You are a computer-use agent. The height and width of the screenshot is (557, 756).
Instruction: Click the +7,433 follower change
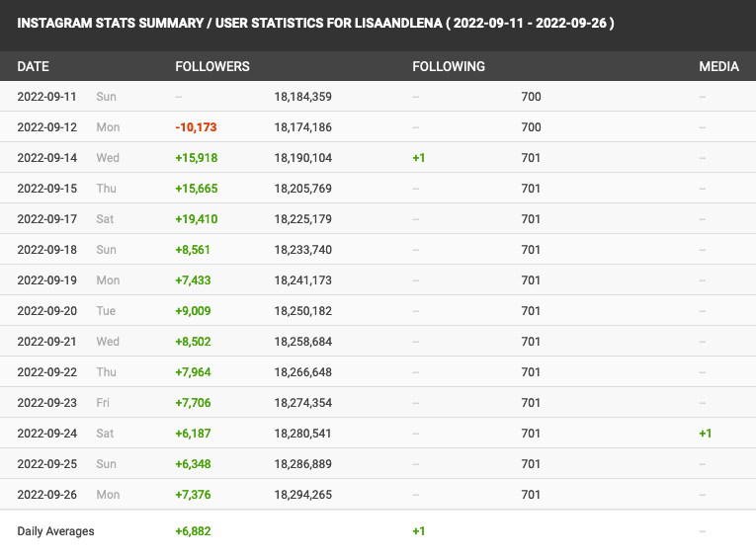193,280
